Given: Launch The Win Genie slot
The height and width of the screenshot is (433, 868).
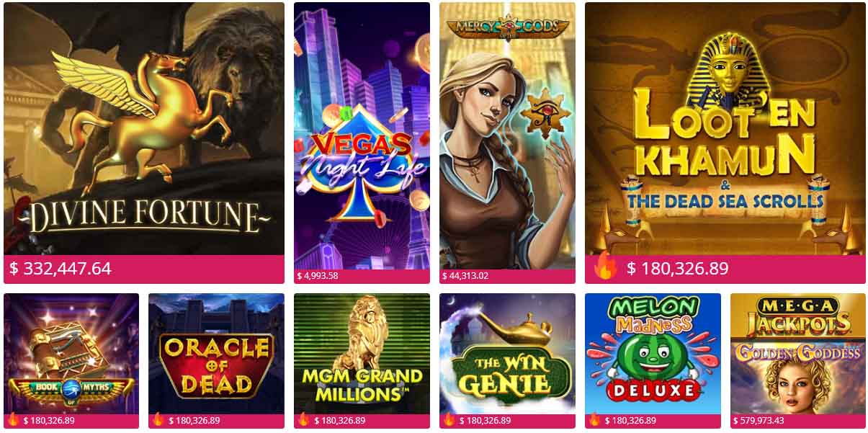Looking at the screenshot, I should point(507,354).
